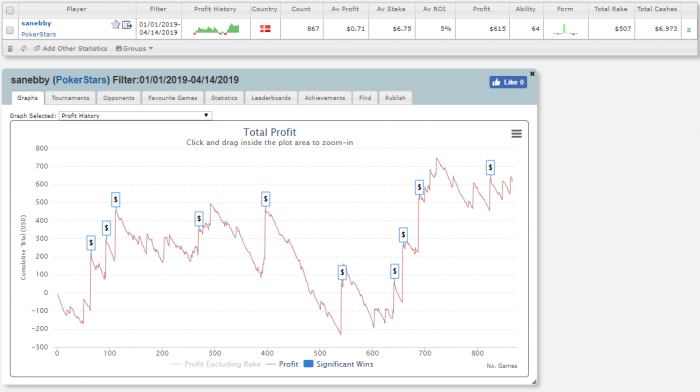Click the significant win marker near game 540
This screenshot has width=700, height=392.
[x=342, y=272]
